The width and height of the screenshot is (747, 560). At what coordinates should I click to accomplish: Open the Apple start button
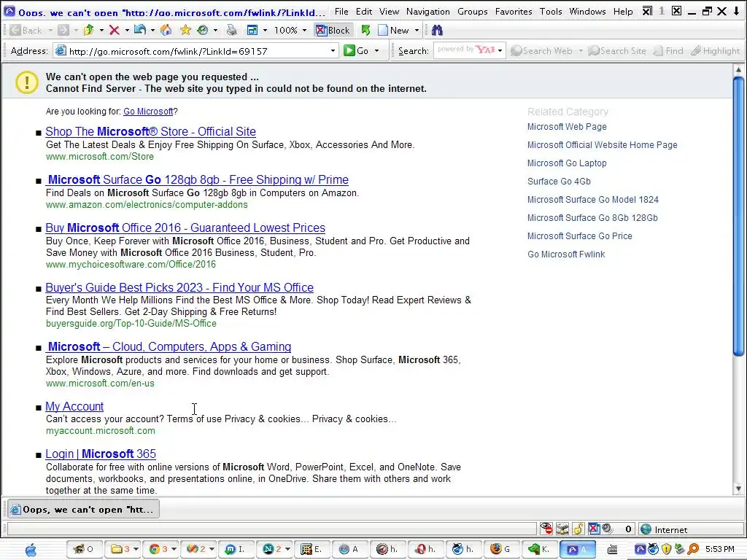[31, 550]
